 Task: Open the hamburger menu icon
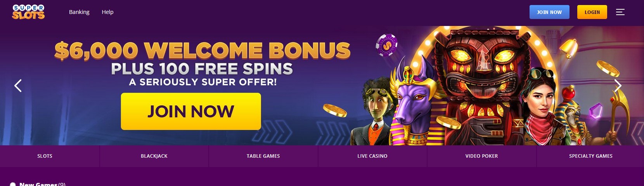[620, 12]
